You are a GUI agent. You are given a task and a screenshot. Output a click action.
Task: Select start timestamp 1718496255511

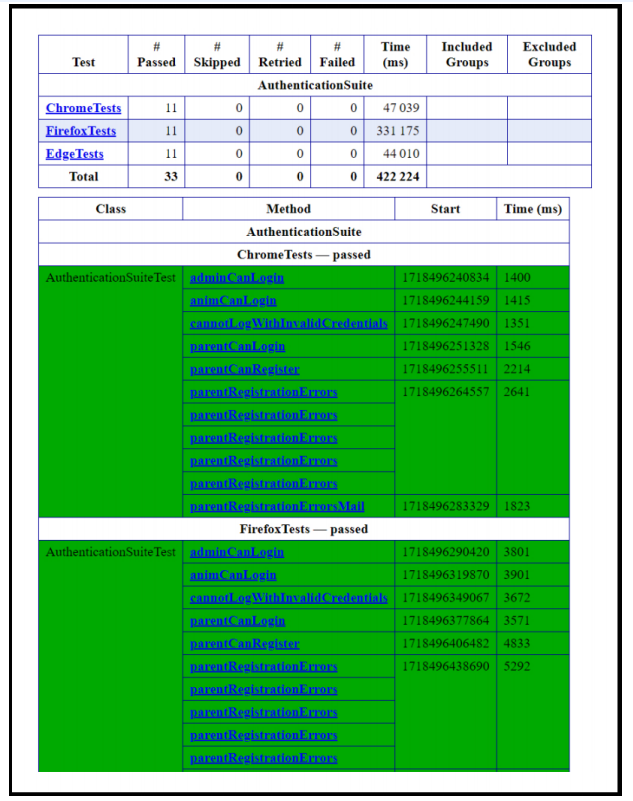click(x=446, y=369)
